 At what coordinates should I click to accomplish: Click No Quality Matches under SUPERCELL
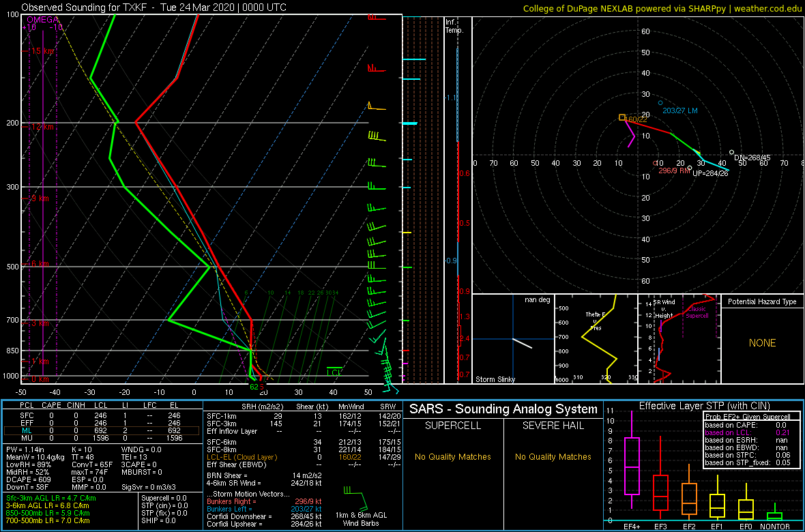point(453,456)
